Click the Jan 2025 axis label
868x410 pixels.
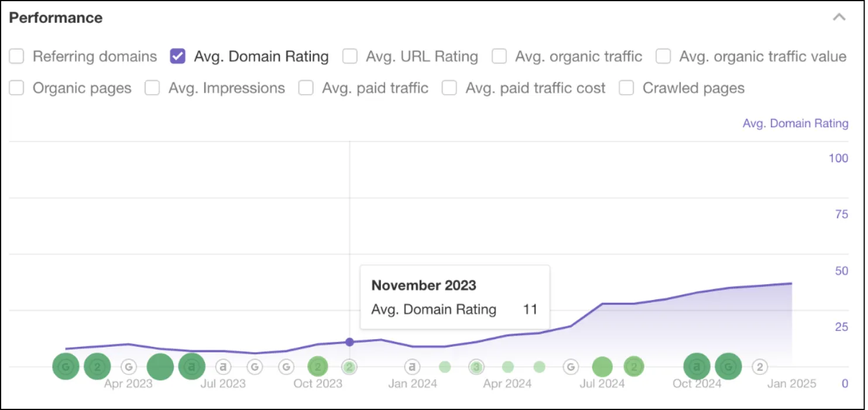[x=792, y=384]
